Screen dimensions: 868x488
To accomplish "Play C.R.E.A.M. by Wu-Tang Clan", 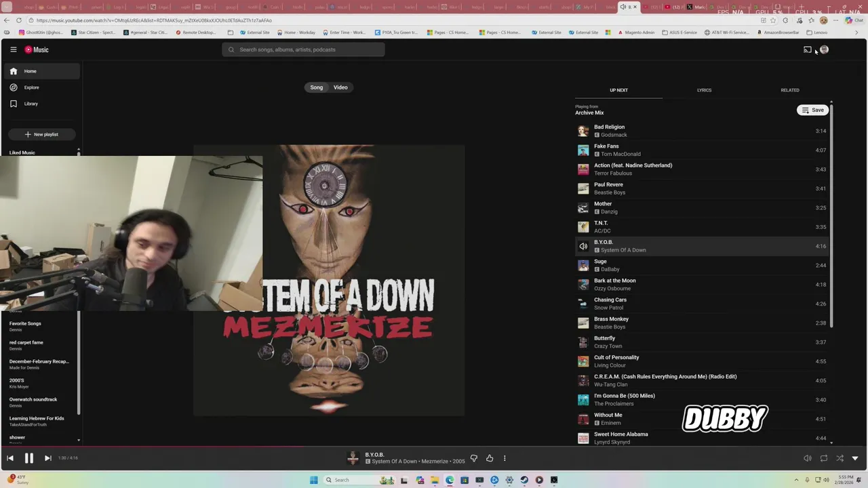I will pyautogui.click(x=702, y=380).
